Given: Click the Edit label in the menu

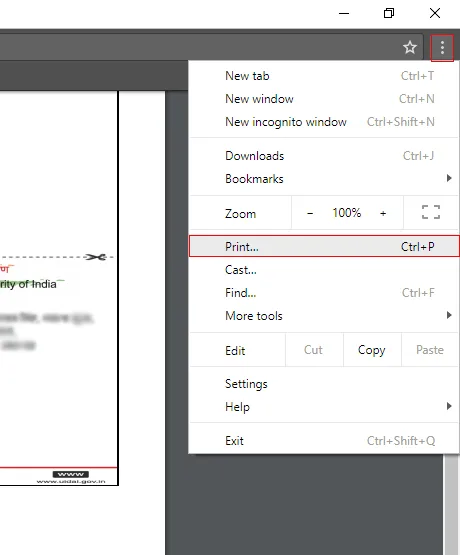Looking at the screenshot, I should (235, 351).
